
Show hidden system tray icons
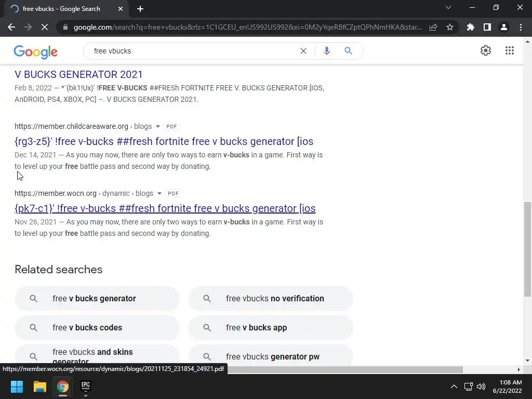pos(454,387)
